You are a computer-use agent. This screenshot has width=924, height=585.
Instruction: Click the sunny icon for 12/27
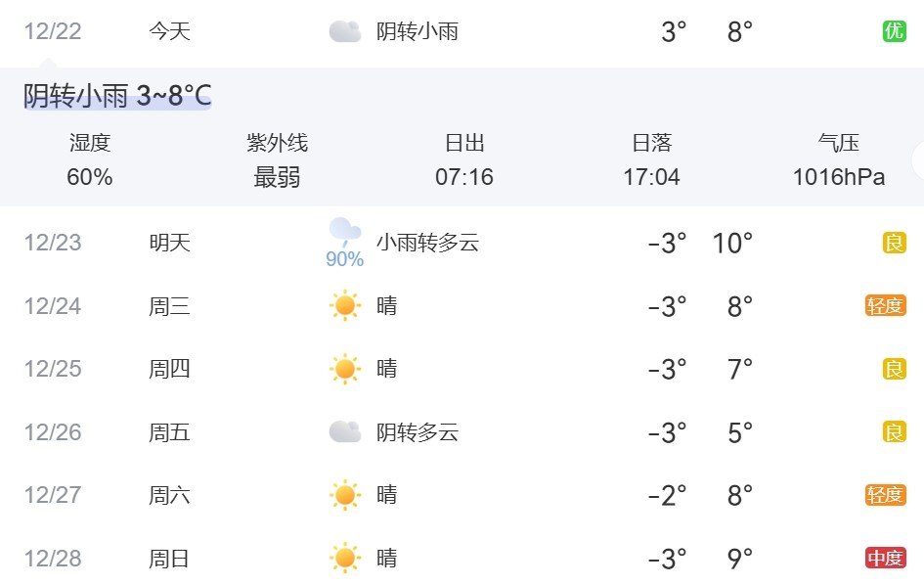[344, 495]
